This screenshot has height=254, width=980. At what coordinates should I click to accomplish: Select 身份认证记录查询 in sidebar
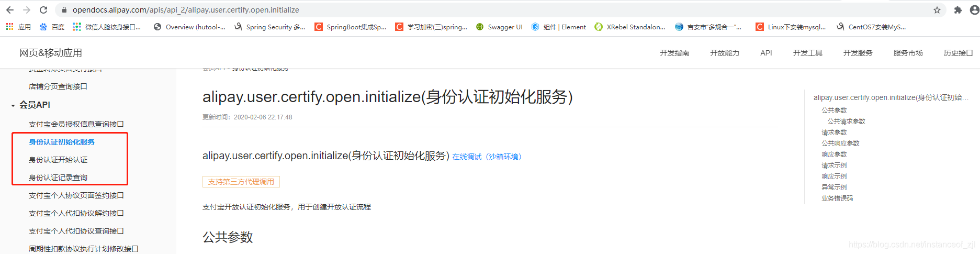coord(58,178)
